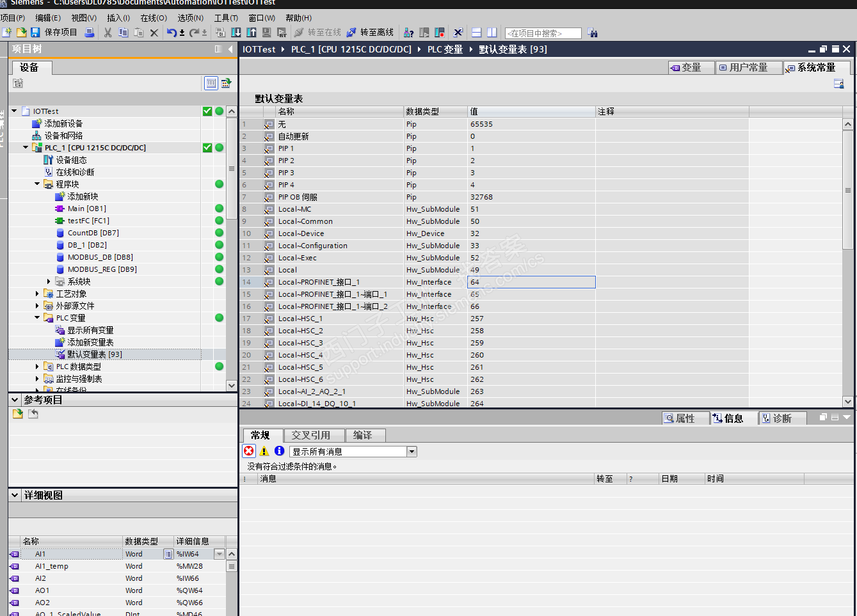Split editor area horizontally
Screen dimensions: 857x616
tap(476, 32)
